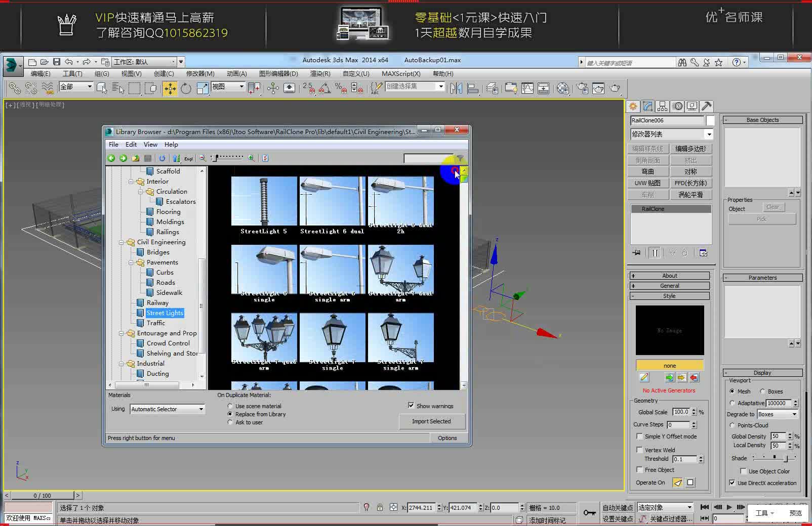Open the Material Editor from the toolbar
The height and width of the screenshot is (526, 812).
(562, 88)
